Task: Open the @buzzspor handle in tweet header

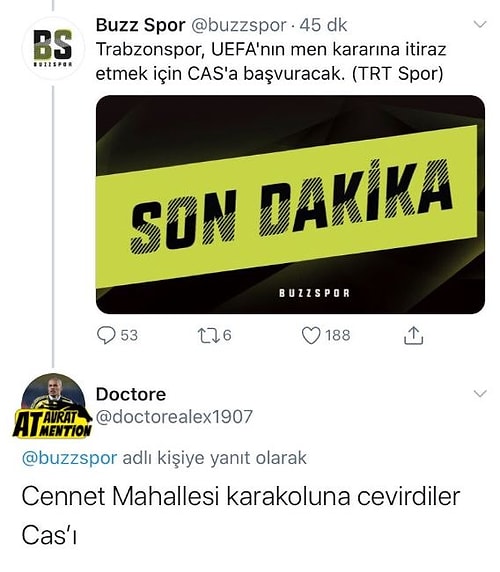Action: point(239,26)
